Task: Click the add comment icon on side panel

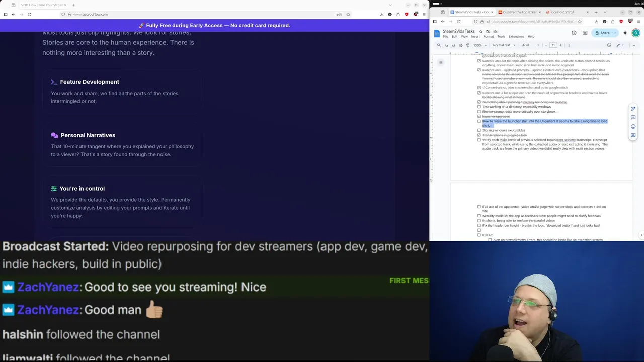Action: [x=633, y=118]
